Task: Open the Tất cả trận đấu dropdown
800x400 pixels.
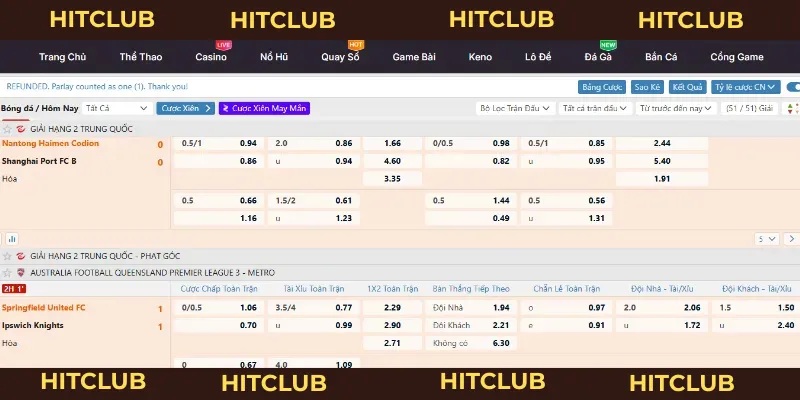Action: (x=595, y=108)
